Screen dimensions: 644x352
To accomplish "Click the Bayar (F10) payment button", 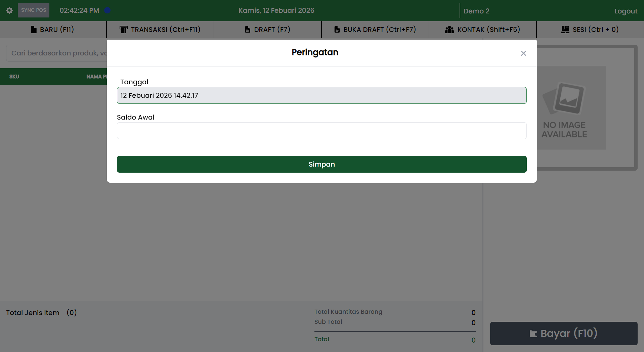I will click(563, 334).
